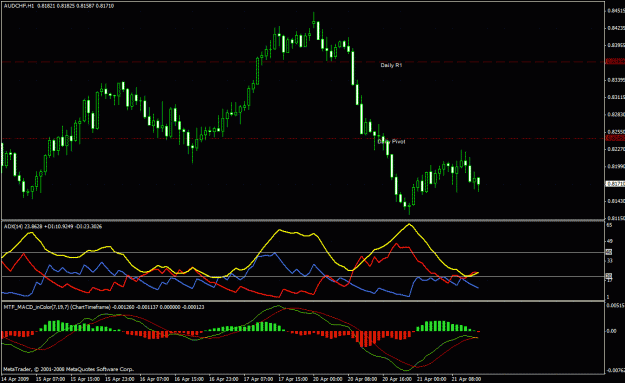Image resolution: width=625 pixels, height=383 pixels.
Task: Click the red Daily Pivot price tag
Action: pyautogui.click(x=615, y=138)
